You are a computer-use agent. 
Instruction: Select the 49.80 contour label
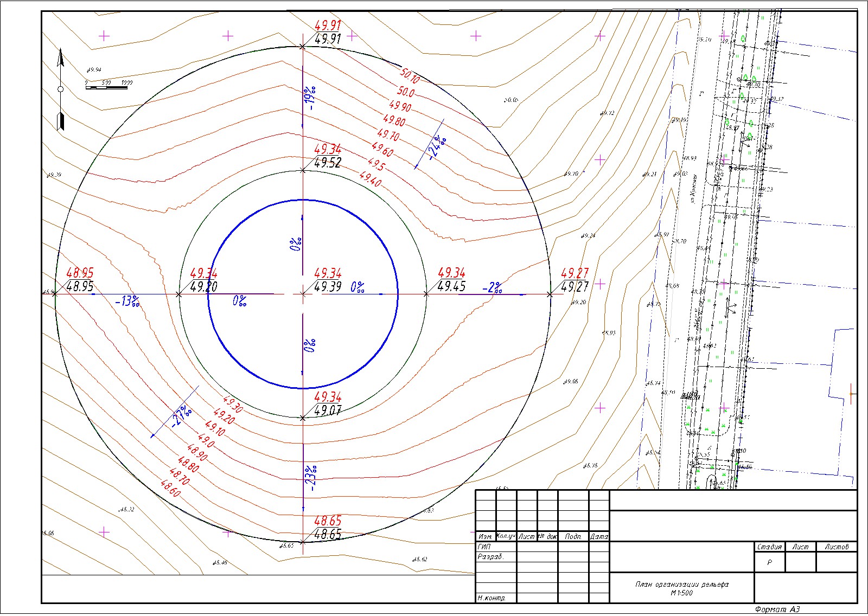(x=394, y=120)
